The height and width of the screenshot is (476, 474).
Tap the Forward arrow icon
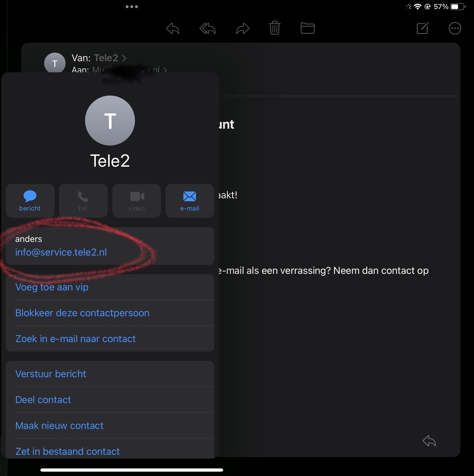[243, 28]
